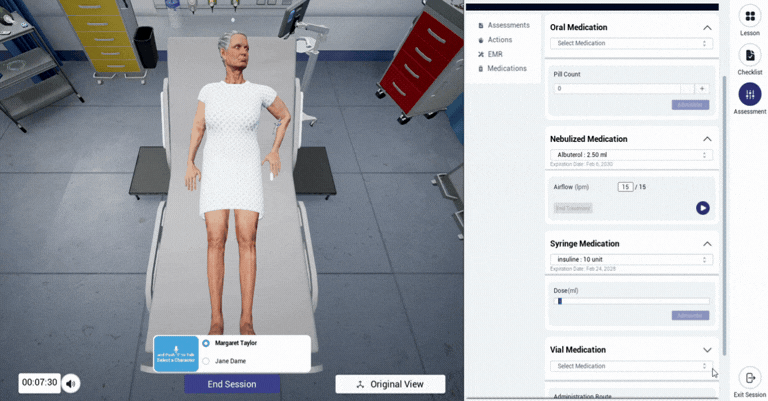768x401 pixels.
Task: Select Margaret Taylor radio button
Action: (x=206, y=343)
